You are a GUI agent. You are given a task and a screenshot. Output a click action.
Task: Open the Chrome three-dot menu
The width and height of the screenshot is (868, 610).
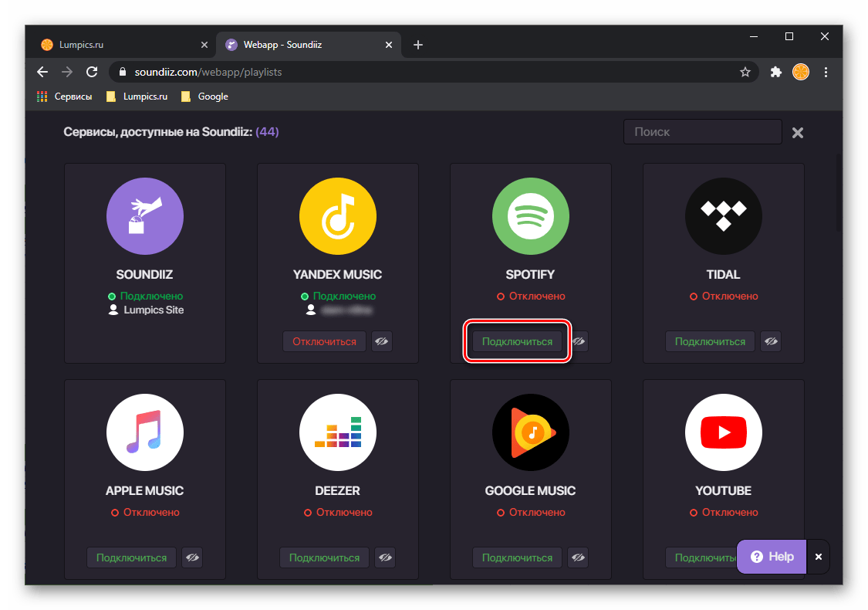click(x=826, y=72)
